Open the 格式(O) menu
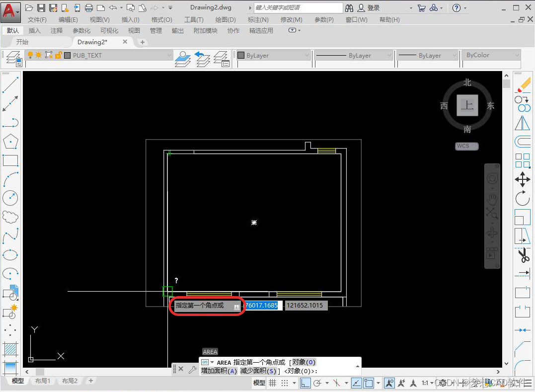The image size is (535, 392). point(161,20)
